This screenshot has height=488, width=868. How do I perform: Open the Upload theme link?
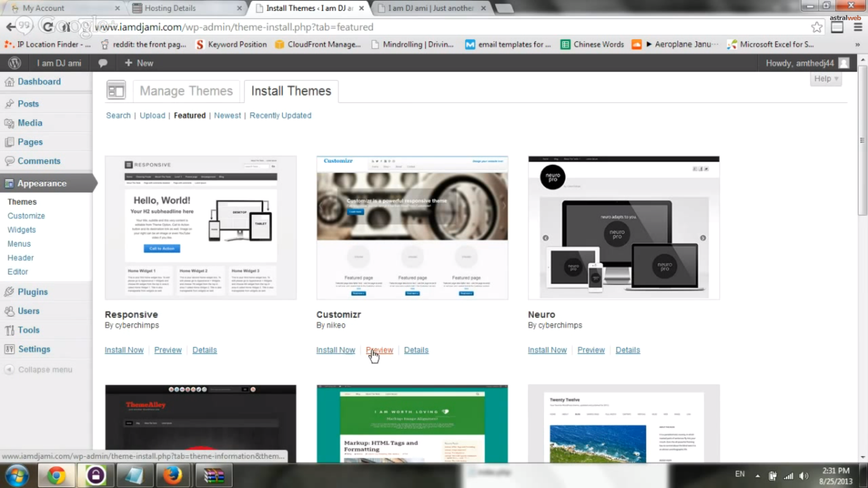pos(152,115)
